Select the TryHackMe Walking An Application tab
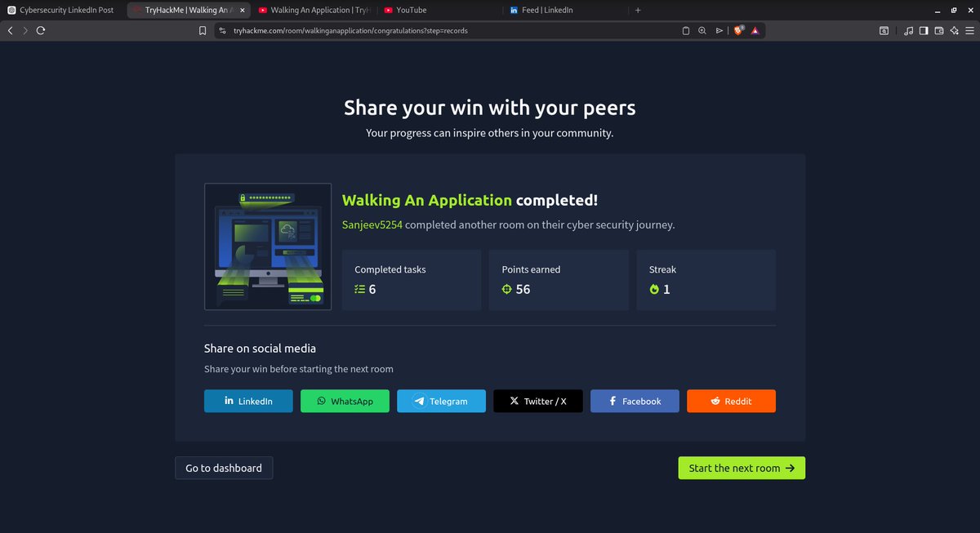Viewport: 980px width, 533px height. point(187,10)
